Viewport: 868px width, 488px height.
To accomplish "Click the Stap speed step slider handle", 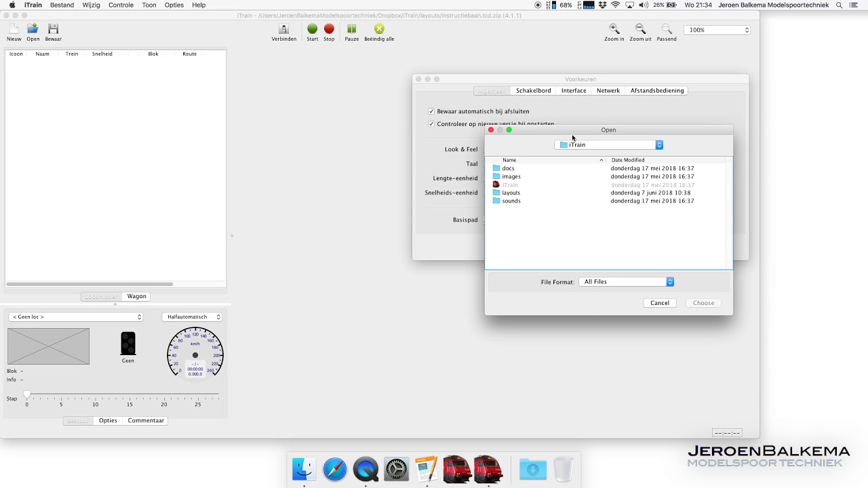I will tap(26, 394).
